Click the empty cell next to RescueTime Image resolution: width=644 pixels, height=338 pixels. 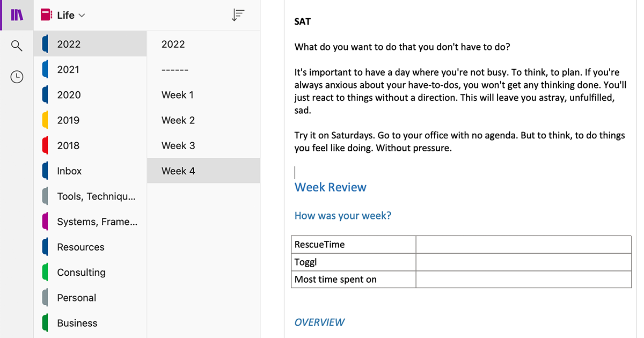pyautogui.click(x=523, y=245)
